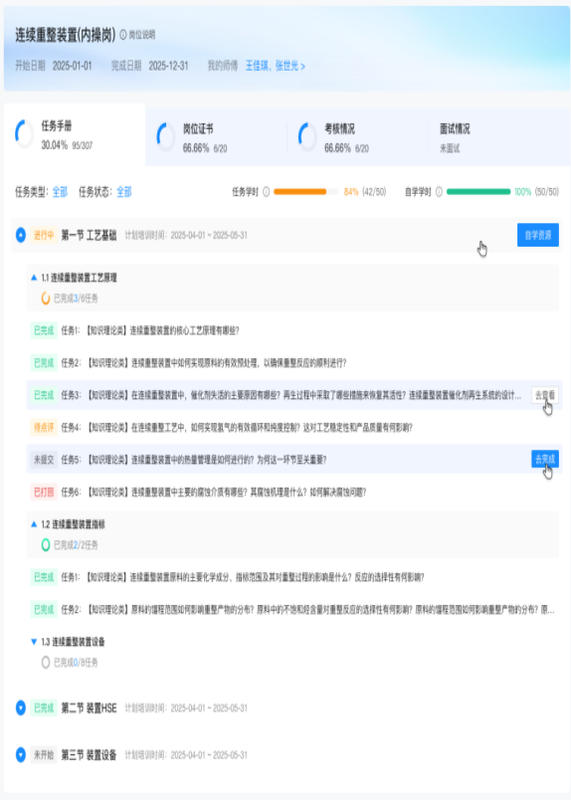Open 1.2 任务2 原料的馏程范围 row

294,609
